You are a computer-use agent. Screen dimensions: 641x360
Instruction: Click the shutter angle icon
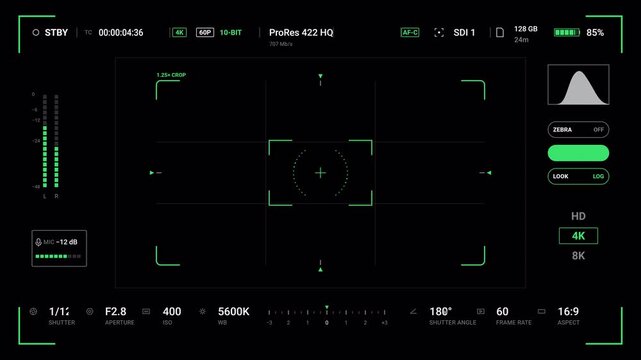pos(413,311)
